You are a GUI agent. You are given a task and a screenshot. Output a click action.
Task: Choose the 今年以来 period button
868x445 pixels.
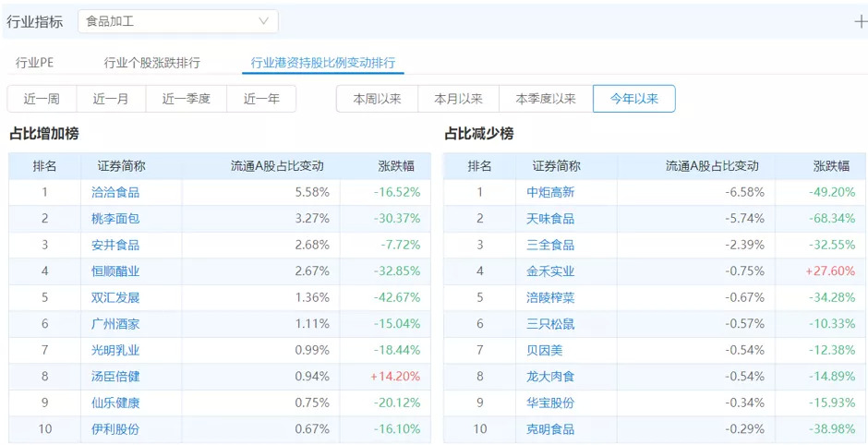633,99
